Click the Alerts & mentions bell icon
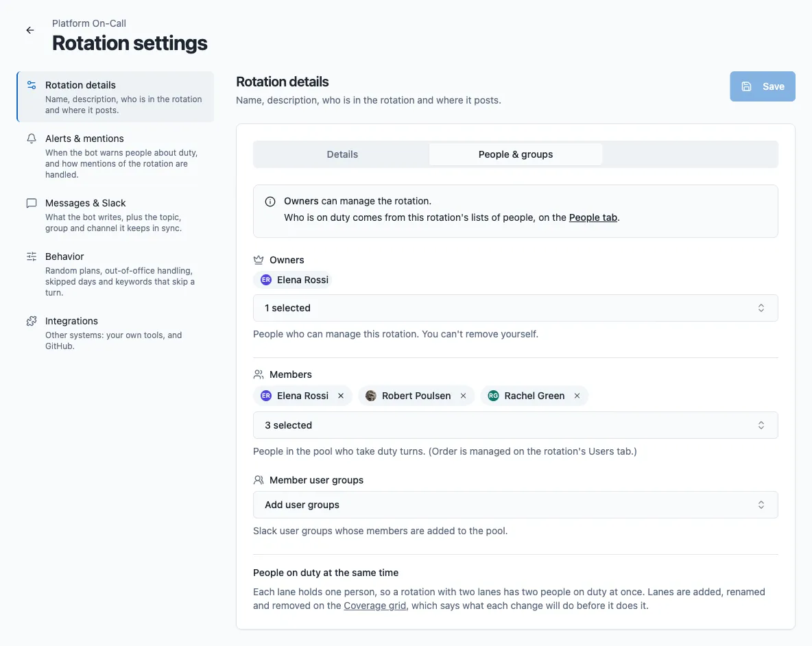The height and width of the screenshot is (646, 812). point(32,139)
